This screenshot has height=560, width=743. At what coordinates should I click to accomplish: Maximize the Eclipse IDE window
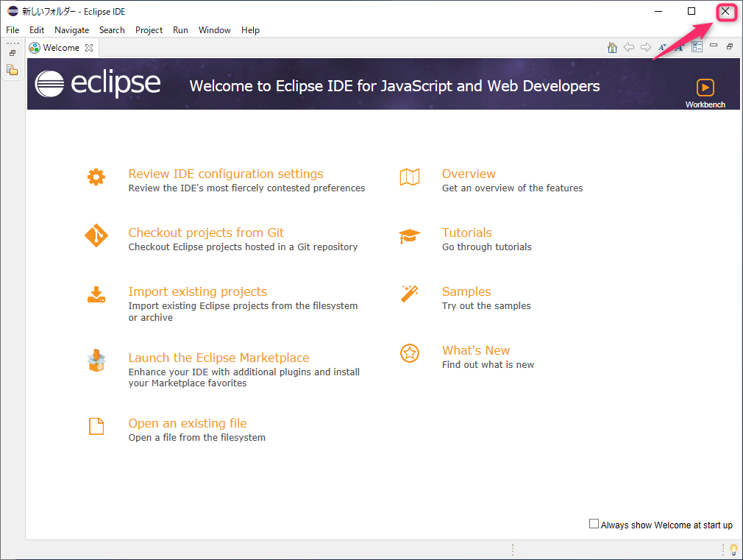pos(692,11)
